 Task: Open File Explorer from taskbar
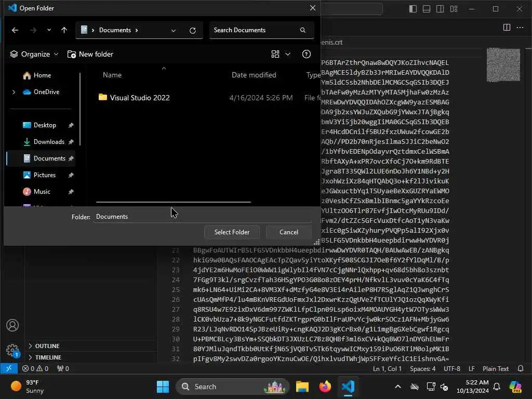click(302, 387)
